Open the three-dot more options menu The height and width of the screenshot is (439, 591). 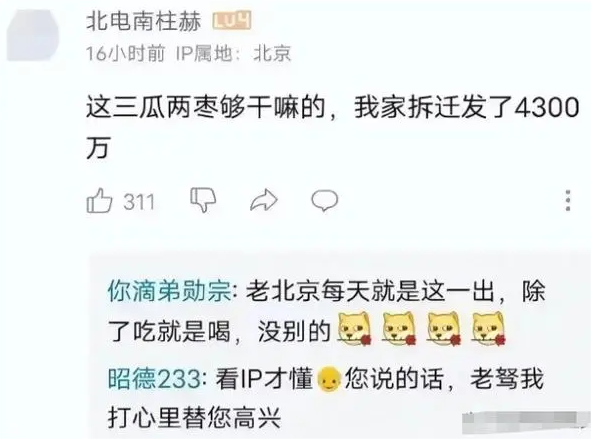[568, 200]
